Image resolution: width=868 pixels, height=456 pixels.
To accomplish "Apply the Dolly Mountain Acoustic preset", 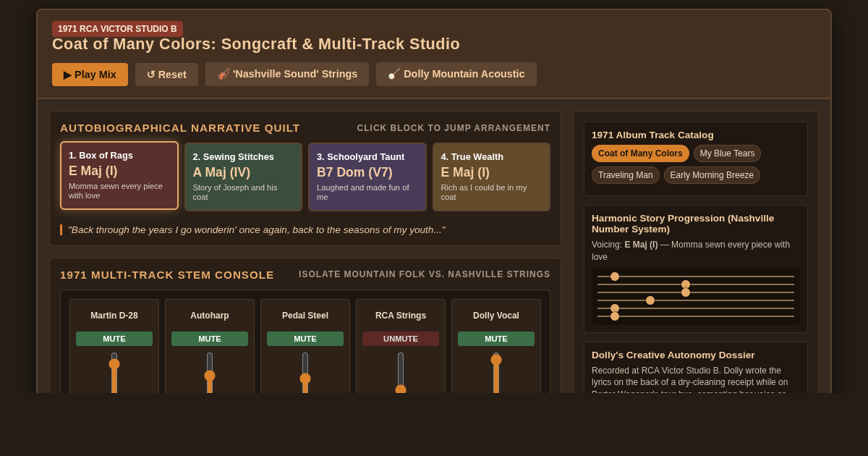I will pyautogui.click(x=456, y=74).
